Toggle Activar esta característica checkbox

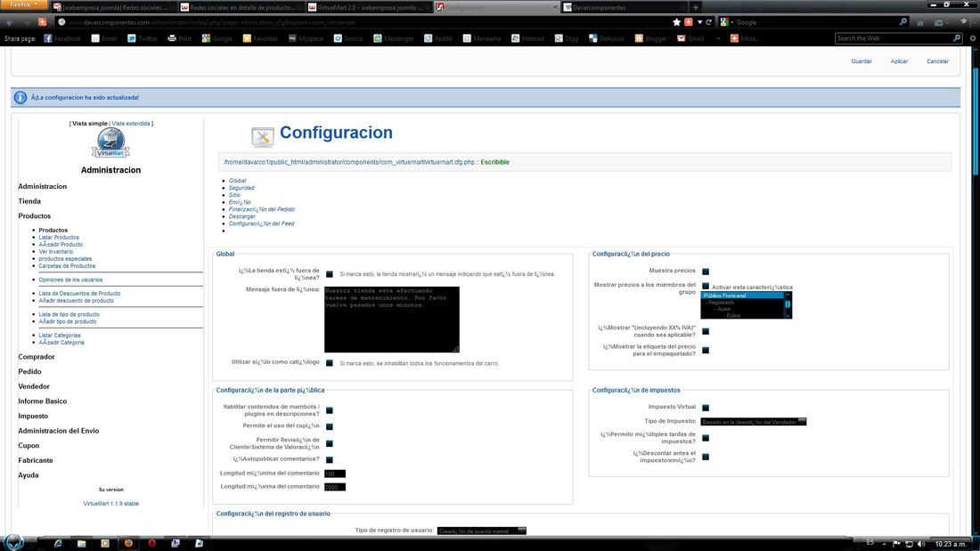tap(706, 287)
